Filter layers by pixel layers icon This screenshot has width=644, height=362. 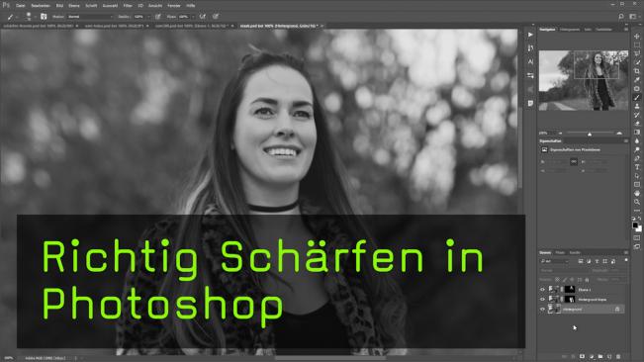pos(581,261)
